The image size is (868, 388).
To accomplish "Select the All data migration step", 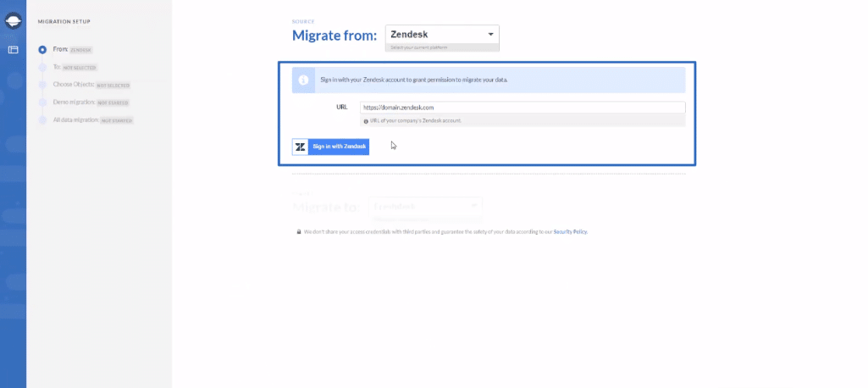I will pos(86,119).
